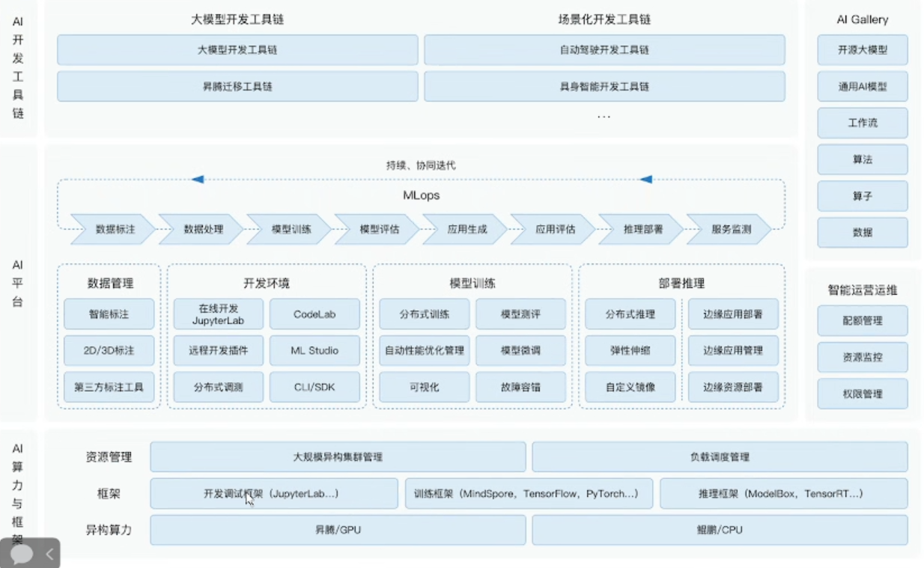Image resolution: width=924 pixels, height=568 pixels.
Task: Collapse the chat panel with the left chevron
Action: (49, 552)
